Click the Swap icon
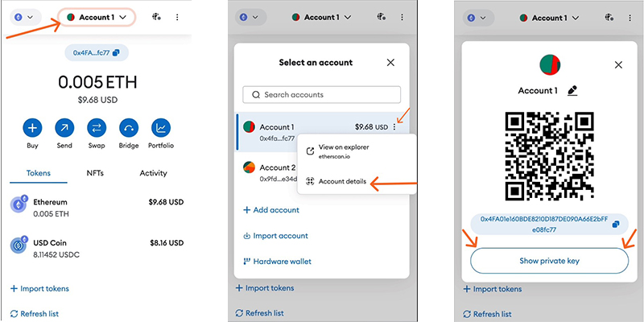 point(97,129)
